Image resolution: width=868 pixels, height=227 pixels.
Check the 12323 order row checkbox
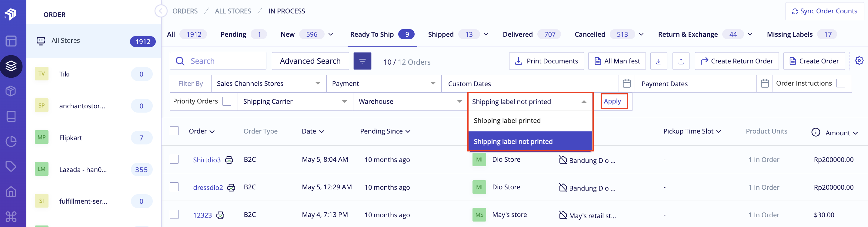pos(174,215)
